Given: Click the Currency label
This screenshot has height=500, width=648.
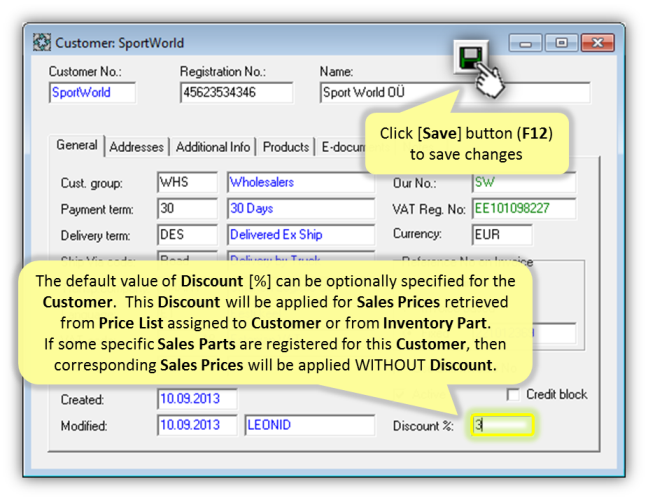Looking at the screenshot, I should tap(417, 234).
